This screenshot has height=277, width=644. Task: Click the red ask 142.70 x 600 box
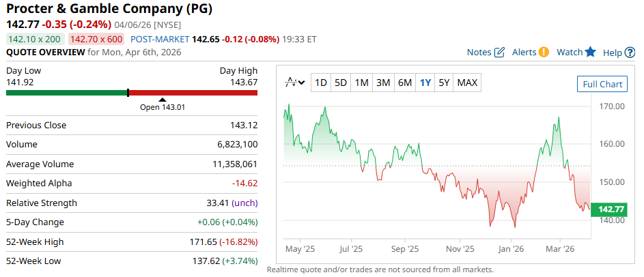[96, 39]
